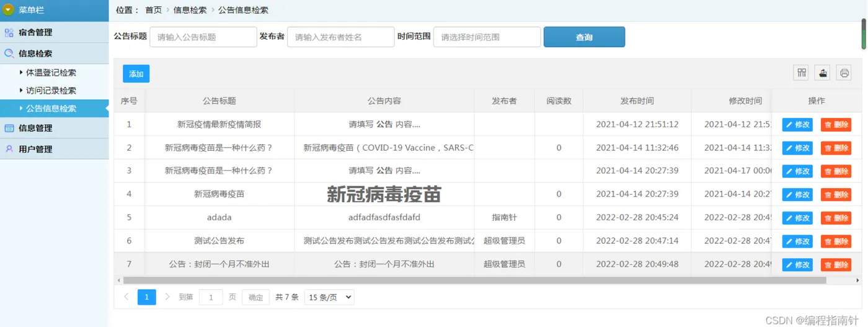
Task: Click 修改 for row 2
Action: click(x=797, y=148)
